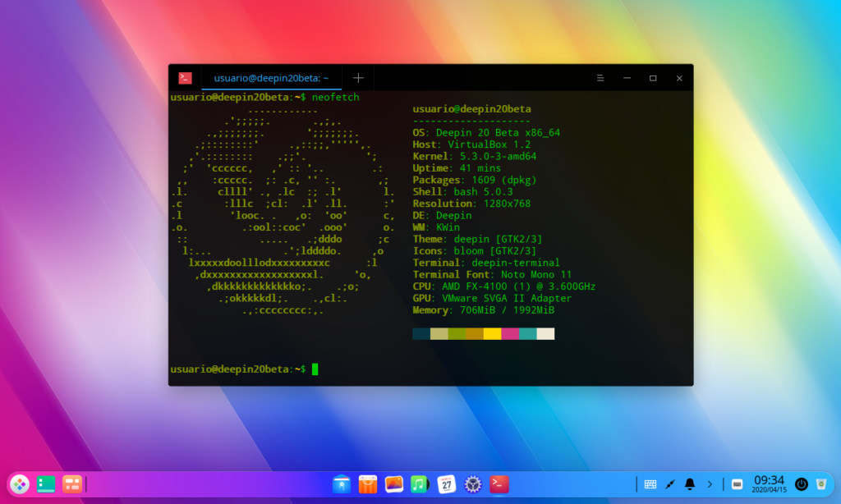
Task: Click the 'GPU: VMware SVGA II Adapter' line
Action: click(x=492, y=298)
